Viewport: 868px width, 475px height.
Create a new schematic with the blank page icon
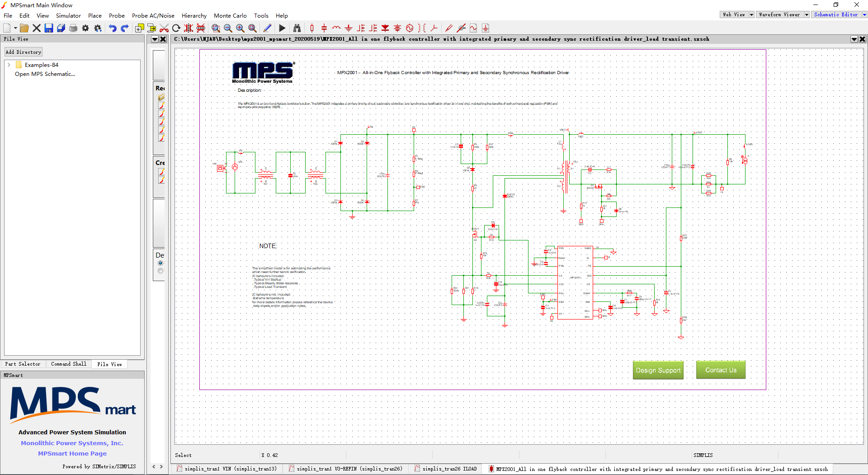tap(7, 28)
